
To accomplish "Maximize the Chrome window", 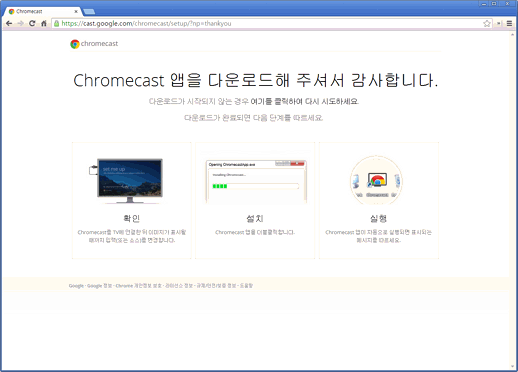I will (494, 4).
